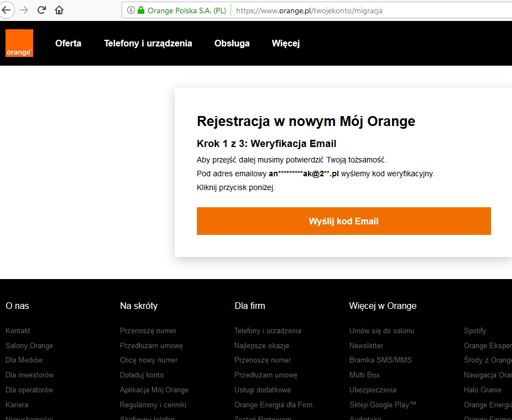Open the Kariera page
Screen dimensions: 512x420
click(17, 405)
